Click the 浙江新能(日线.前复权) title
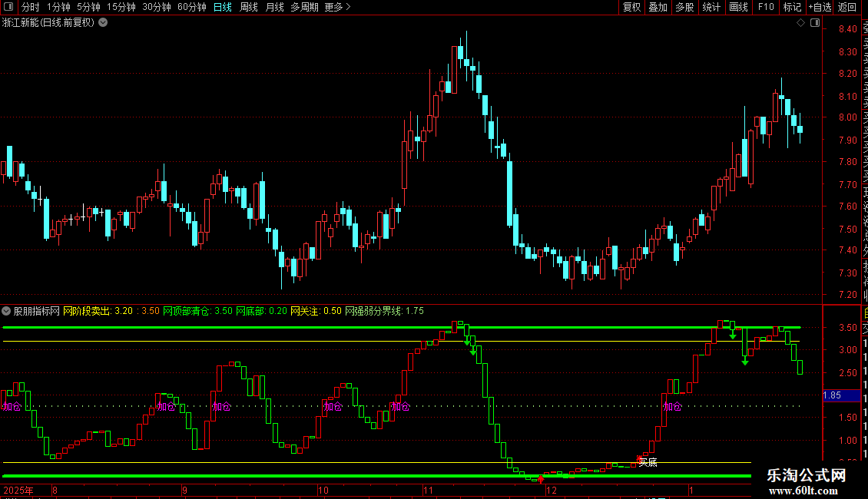868x499 pixels. pyautogui.click(x=48, y=23)
